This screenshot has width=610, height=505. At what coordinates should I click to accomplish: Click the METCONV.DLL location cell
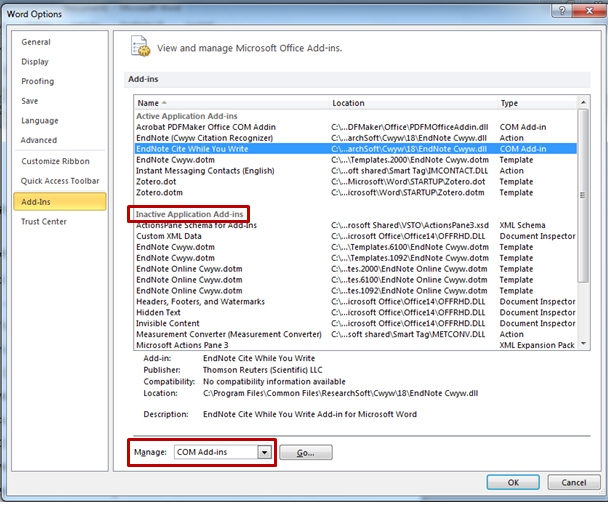[x=408, y=334]
